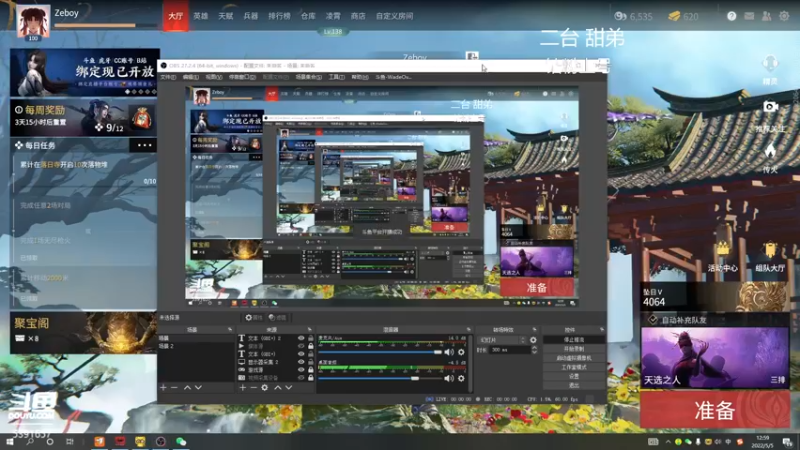Toggle 自动补充队友 auto-fill teammates checkbox

(653, 320)
